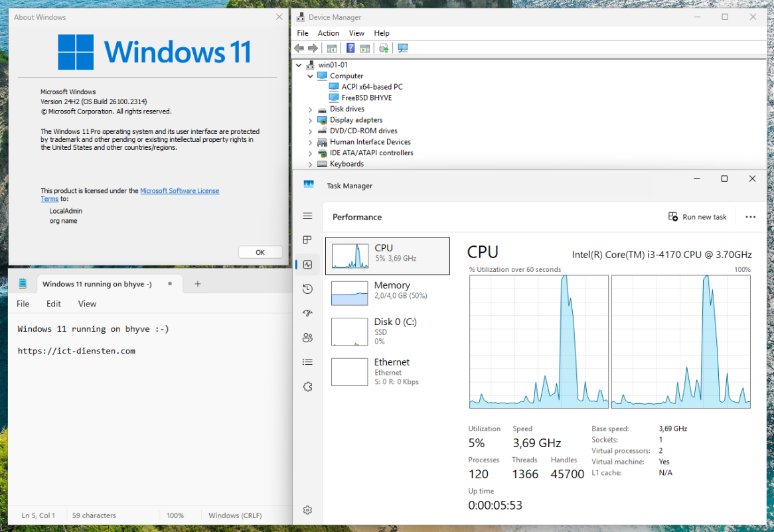774x532 pixels.
Task: Toggle the action pane icon in Device Manager
Action: click(365, 48)
